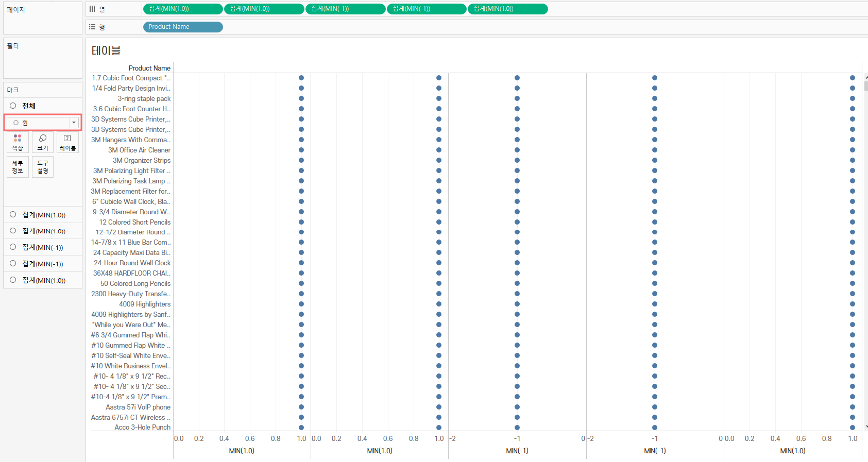Click the 필터 filters shelf label
This screenshot has width=868, height=462.
(13, 46)
